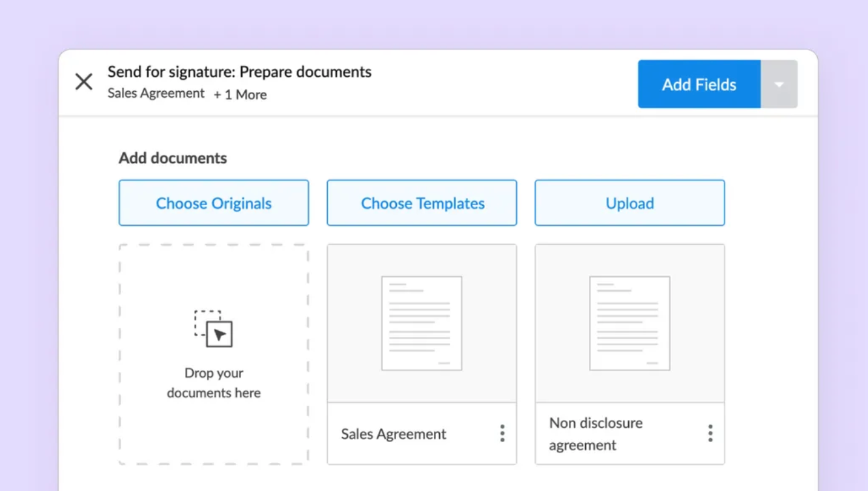Click the Add Fields button
The height and width of the screenshot is (491, 868).
[699, 83]
